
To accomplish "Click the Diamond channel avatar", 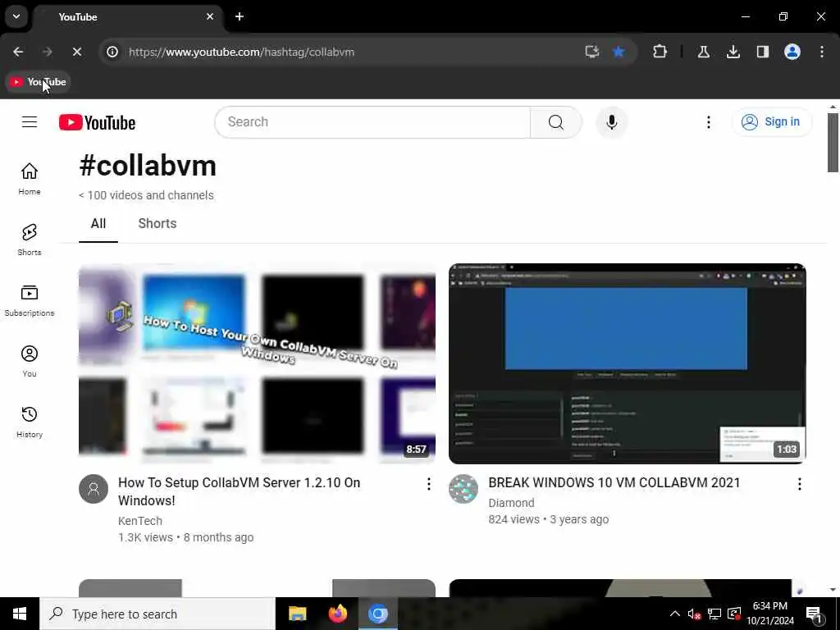I will [x=463, y=489].
